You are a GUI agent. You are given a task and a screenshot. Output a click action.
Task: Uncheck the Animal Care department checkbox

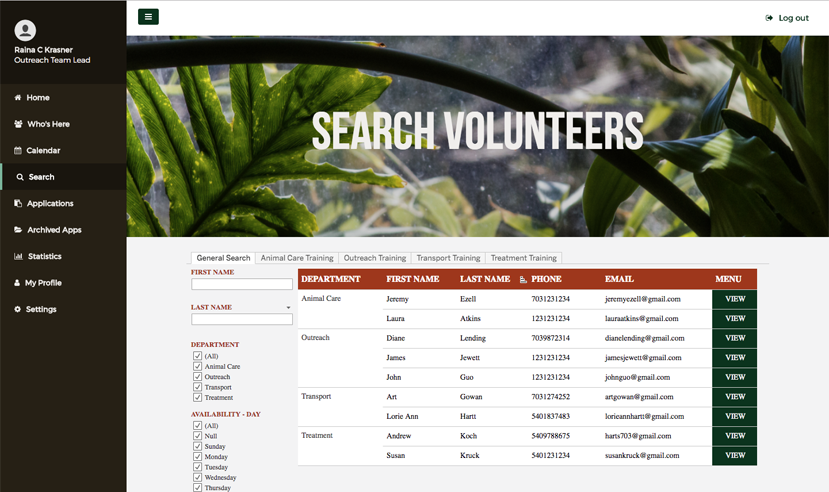click(x=197, y=367)
